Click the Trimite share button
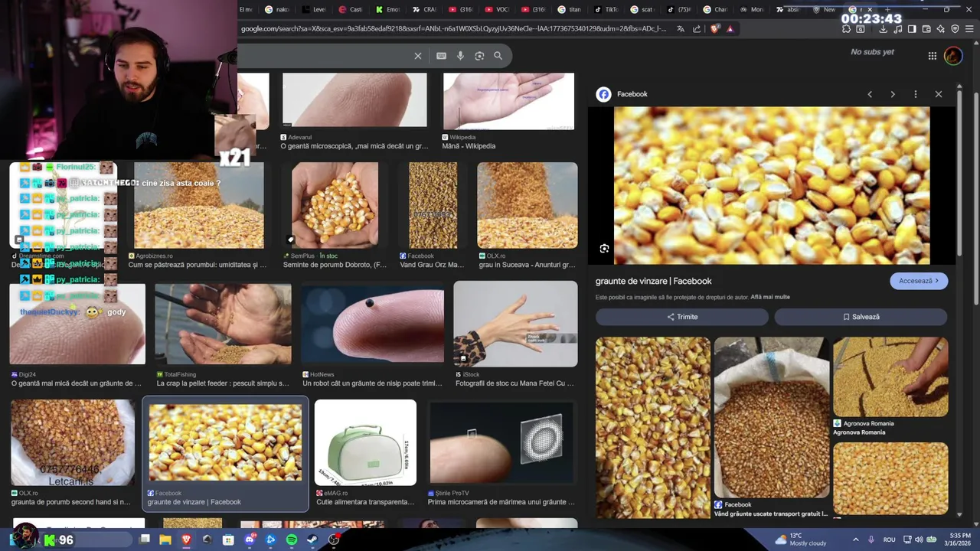The height and width of the screenshot is (551, 980). pos(682,317)
